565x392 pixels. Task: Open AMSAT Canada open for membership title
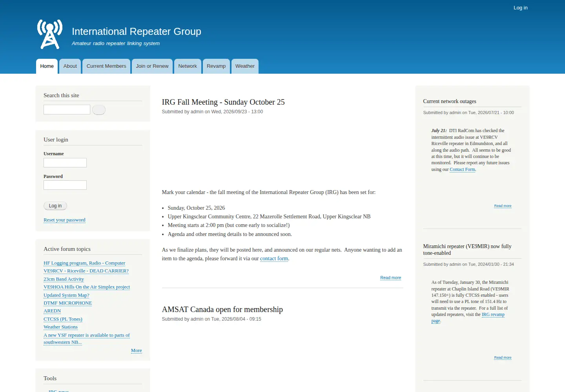click(x=222, y=309)
